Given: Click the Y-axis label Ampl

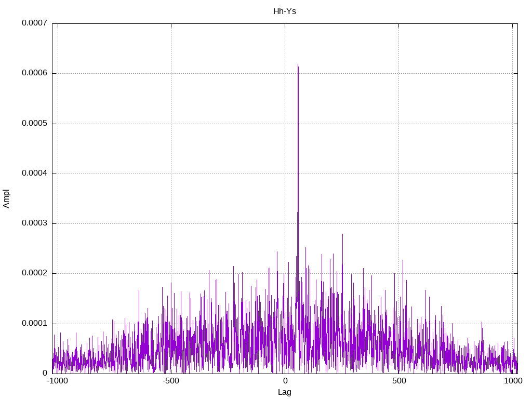Looking at the screenshot, I should 6,199.
